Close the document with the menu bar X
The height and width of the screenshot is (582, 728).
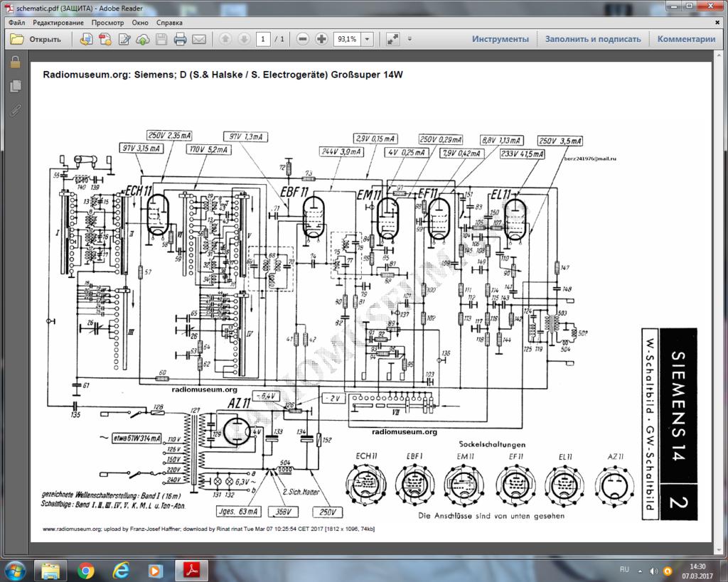(717, 22)
